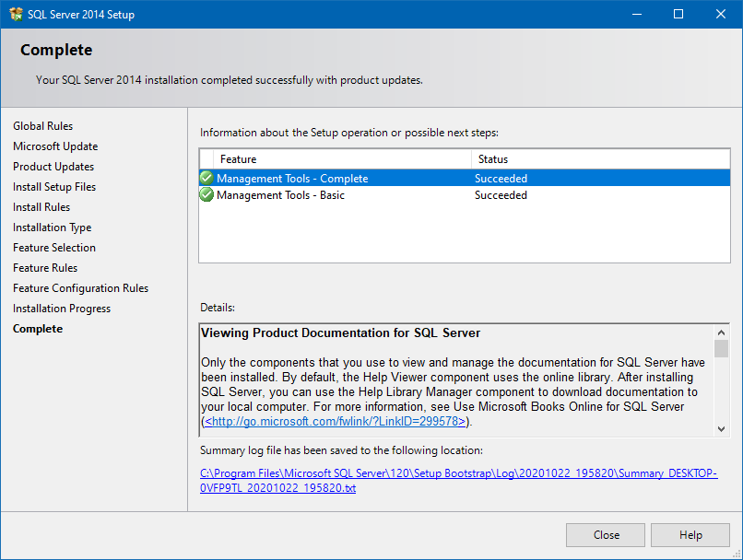Click the Close button
Image resolution: width=743 pixels, height=560 pixels.
605,535
